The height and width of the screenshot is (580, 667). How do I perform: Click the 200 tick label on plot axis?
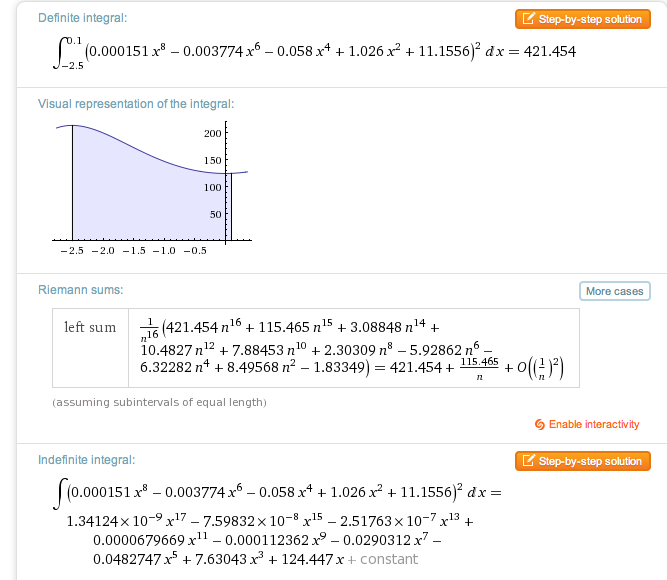click(212, 134)
